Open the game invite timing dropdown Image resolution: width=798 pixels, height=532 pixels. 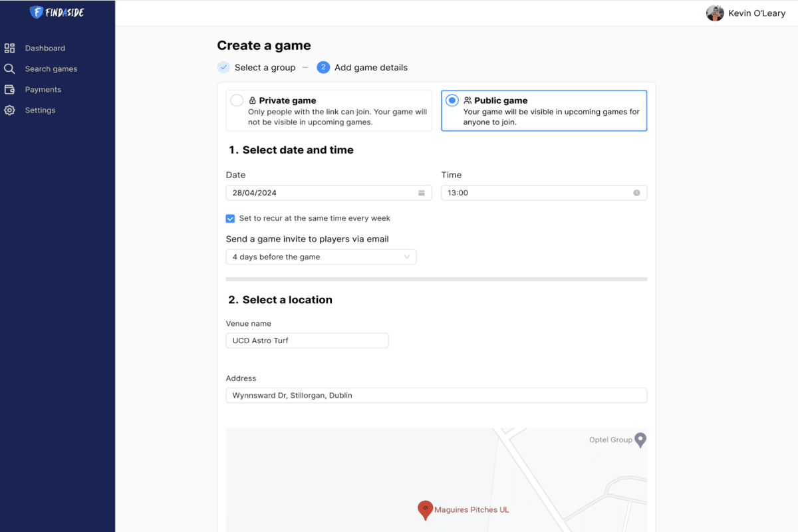pyautogui.click(x=321, y=257)
